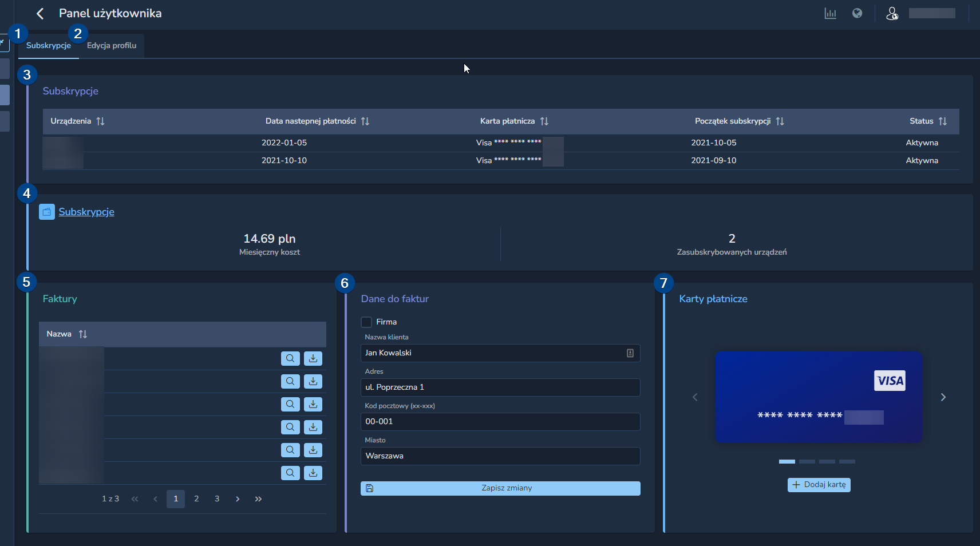Preview the fourth invoice in Faktury
The height and width of the screenshot is (546, 980).
click(x=290, y=428)
